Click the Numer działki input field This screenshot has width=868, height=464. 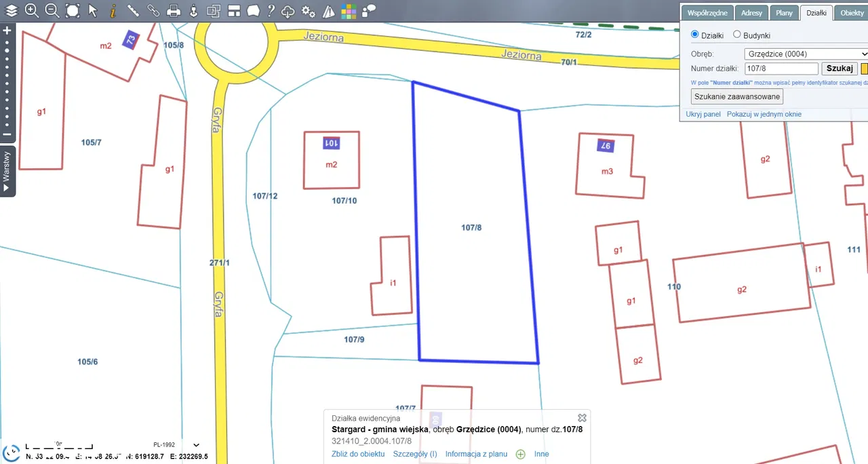click(x=781, y=69)
